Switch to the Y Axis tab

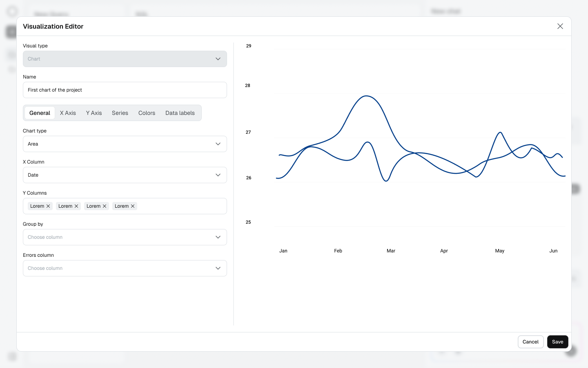click(x=94, y=113)
